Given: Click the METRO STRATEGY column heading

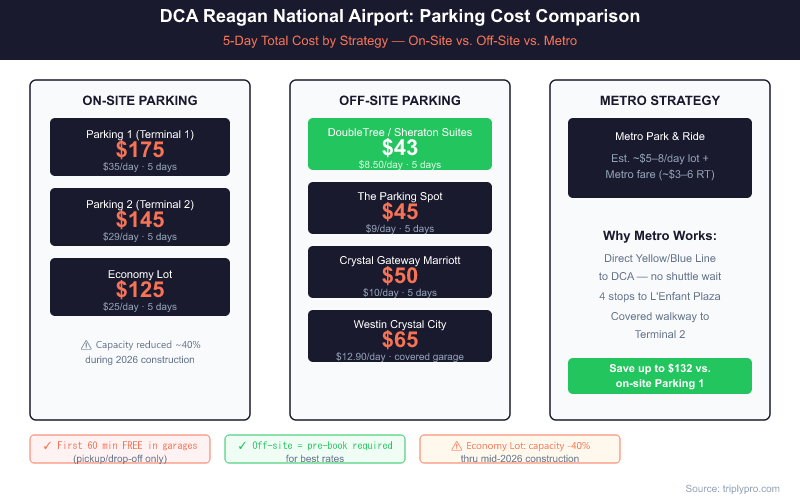Looking at the screenshot, I should click(x=660, y=101).
